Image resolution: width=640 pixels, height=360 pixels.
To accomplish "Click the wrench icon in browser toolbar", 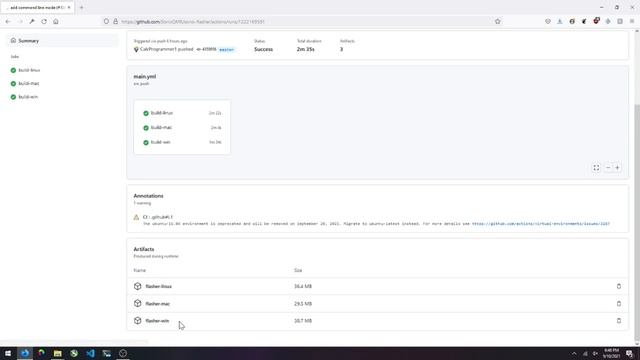I will tap(32, 21).
